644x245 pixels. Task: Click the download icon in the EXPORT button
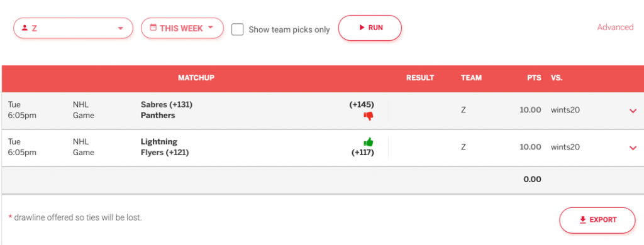tap(582, 220)
